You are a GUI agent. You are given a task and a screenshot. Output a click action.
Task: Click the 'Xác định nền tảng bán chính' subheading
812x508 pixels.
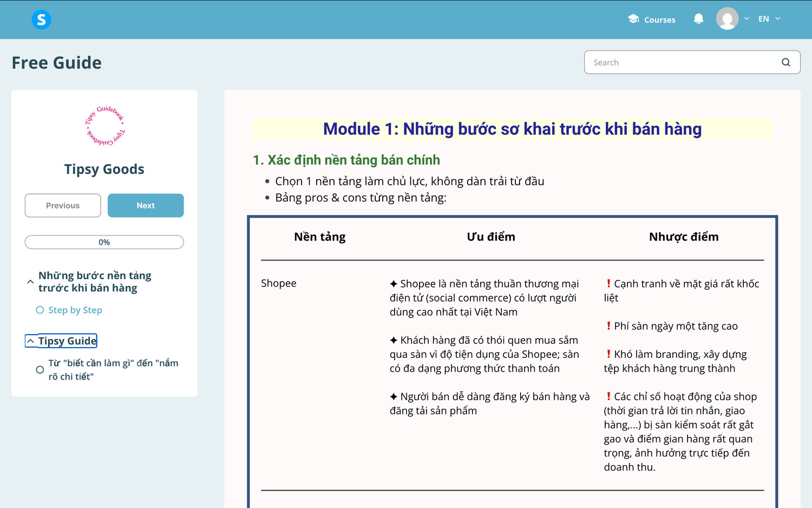click(x=346, y=160)
